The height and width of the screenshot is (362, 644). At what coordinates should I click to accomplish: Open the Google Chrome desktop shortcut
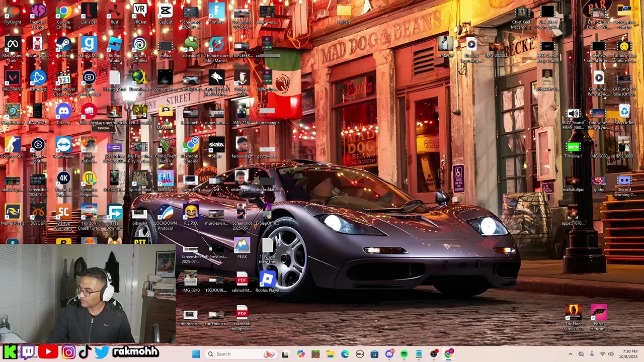click(x=63, y=15)
